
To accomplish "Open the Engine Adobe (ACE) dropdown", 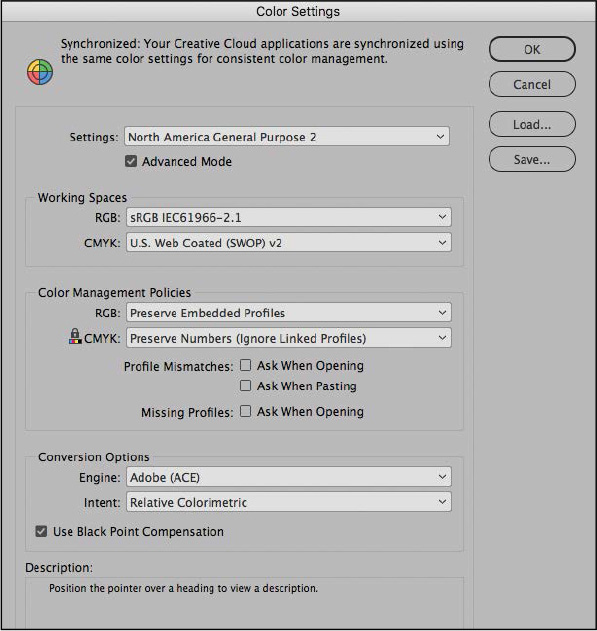I will tap(289, 477).
